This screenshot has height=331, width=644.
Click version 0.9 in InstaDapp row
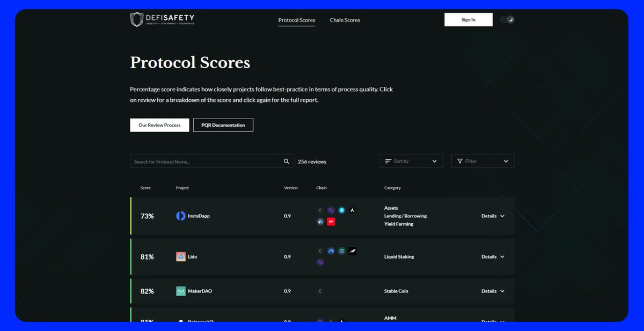288,216
